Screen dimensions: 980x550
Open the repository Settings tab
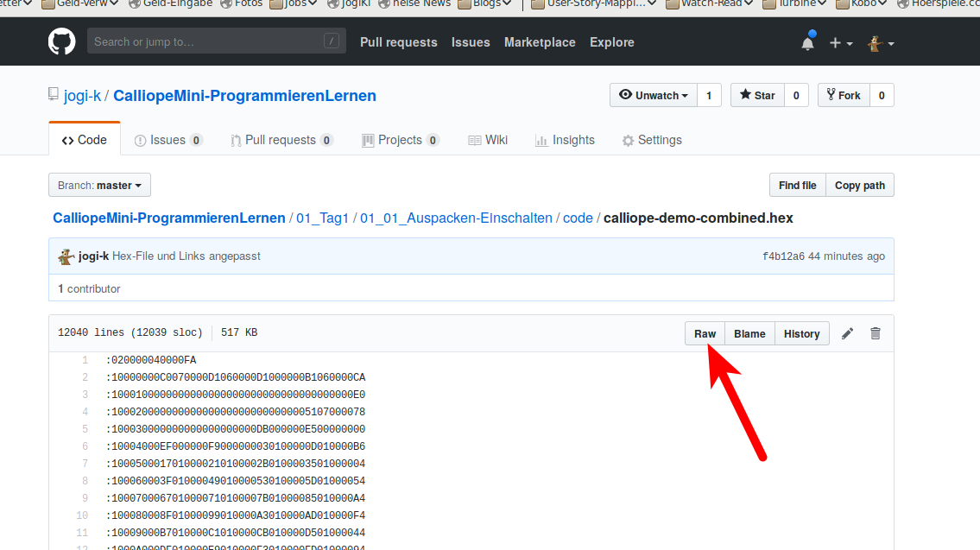(x=652, y=140)
